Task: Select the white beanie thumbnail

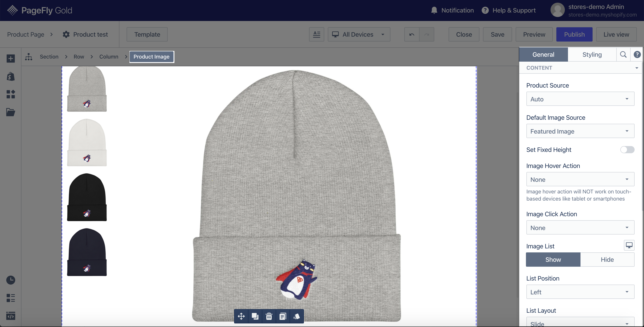Action: coord(87,142)
